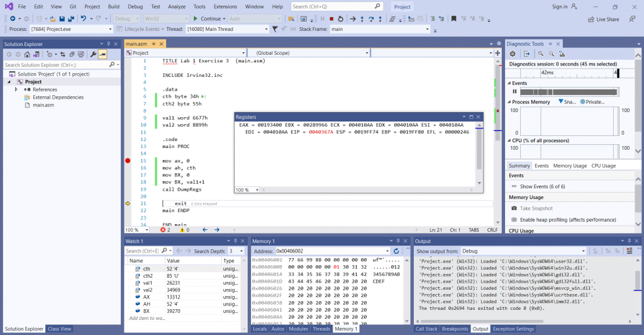Click the Live Share button

tap(602, 19)
